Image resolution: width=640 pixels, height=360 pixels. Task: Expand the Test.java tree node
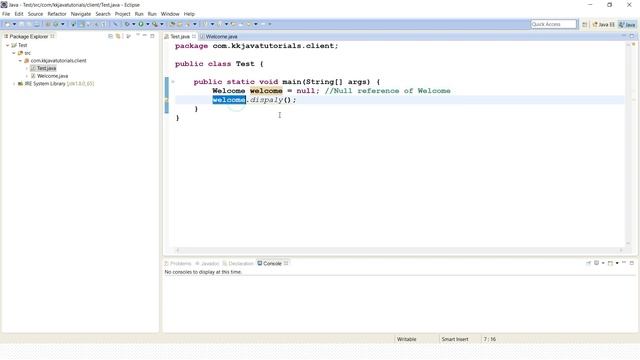(27, 68)
